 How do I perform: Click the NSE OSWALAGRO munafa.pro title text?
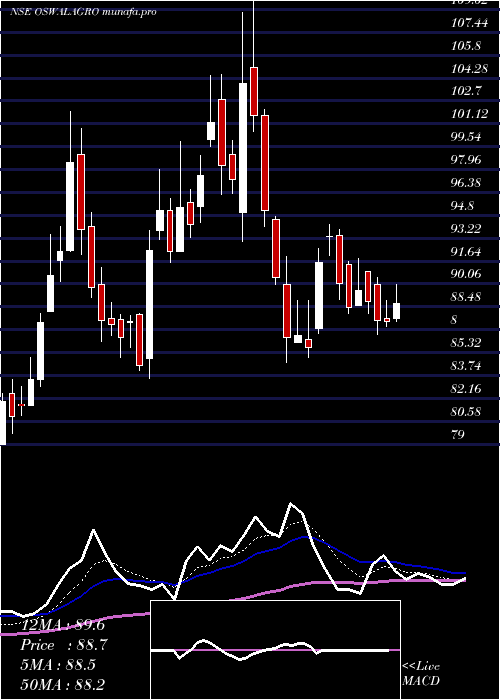click(x=83, y=12)
